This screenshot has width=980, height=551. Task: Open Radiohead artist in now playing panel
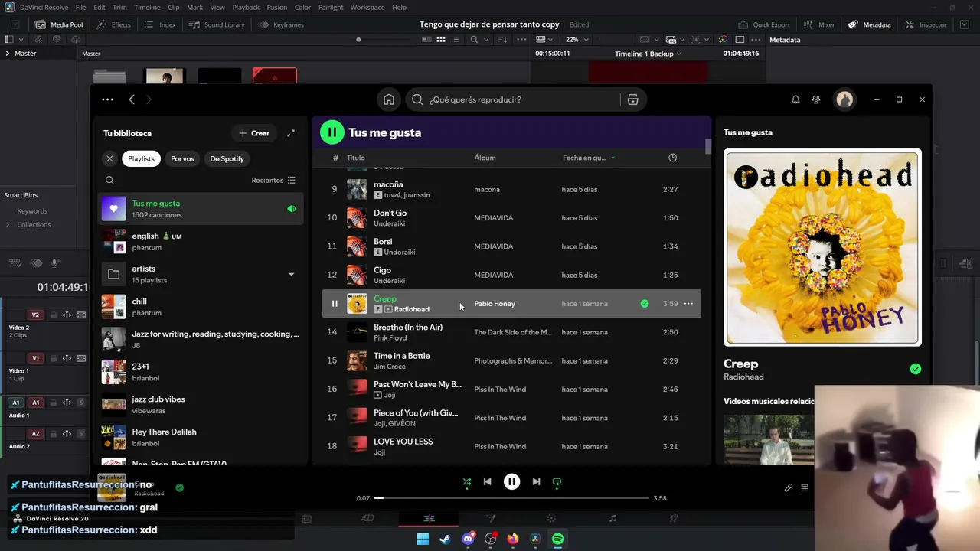click(x=743, y=377)
